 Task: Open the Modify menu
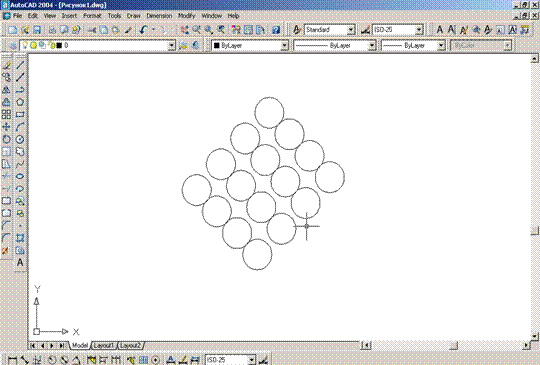coord(186,16)
